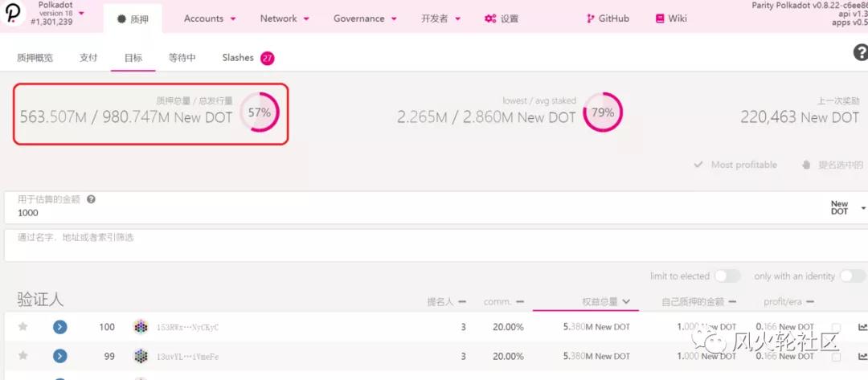Favorite validator 153RWx with the star

23,327
